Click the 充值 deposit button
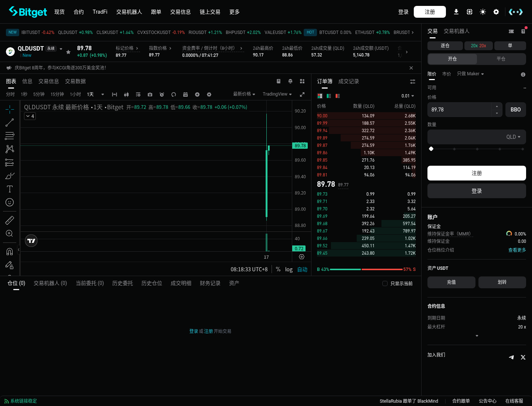The width and height of the screenshot is (532, 406). [451, 282]
